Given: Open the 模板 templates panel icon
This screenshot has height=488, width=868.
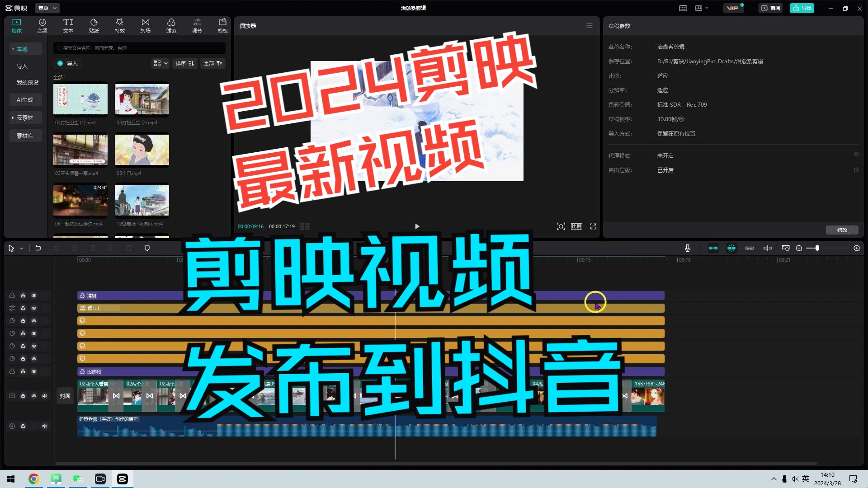Looking at the screenshot, I should click(x=222, y=26).
